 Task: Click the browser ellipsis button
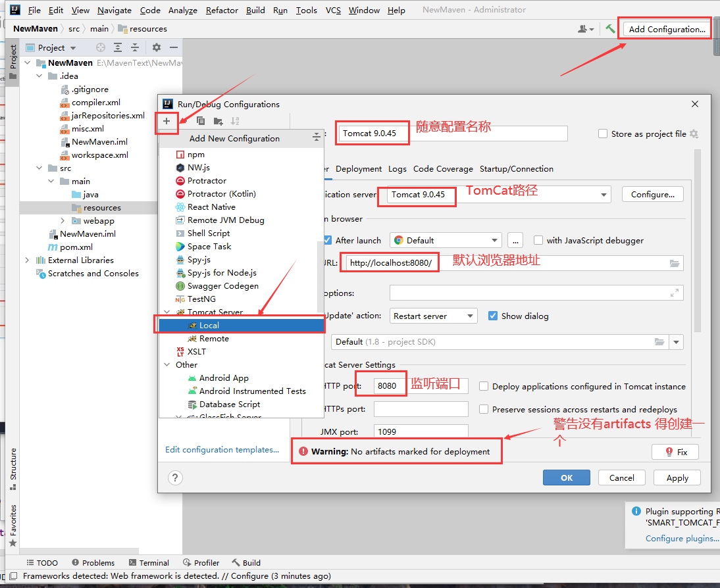[x=515, y=240]
